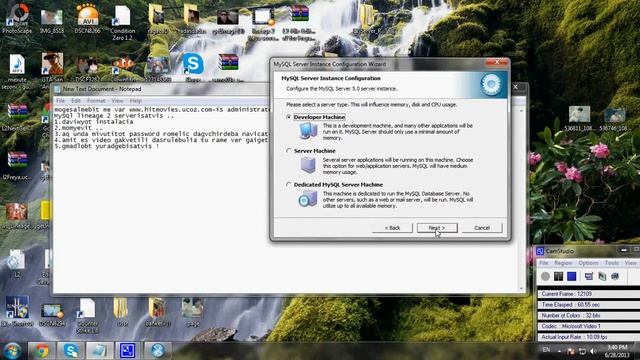The height and width of the screenshot is (360, 640).
Task: Click volume icon in system tray
Action: (593, 351)
